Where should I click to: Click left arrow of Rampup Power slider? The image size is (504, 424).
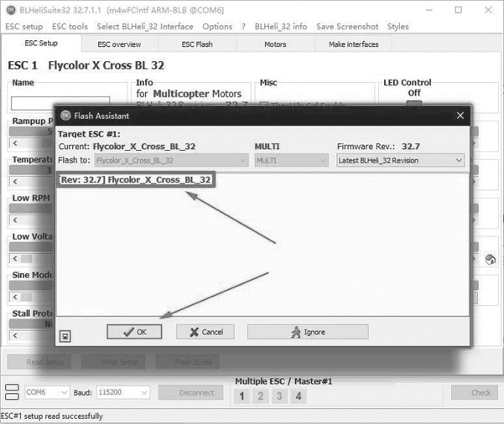point(15,143)
